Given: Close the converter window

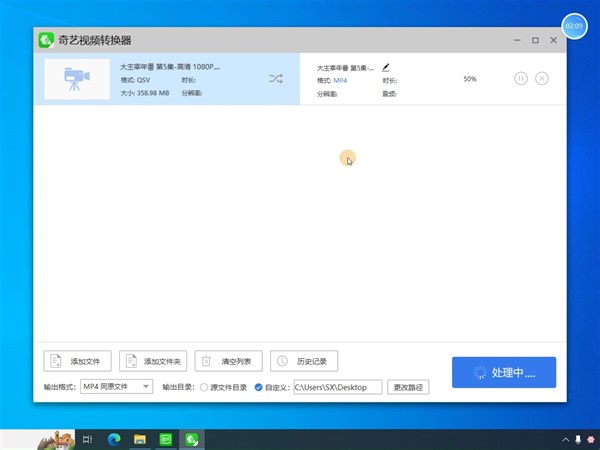Looking at the screenshot, I should (x=553, y=40).
